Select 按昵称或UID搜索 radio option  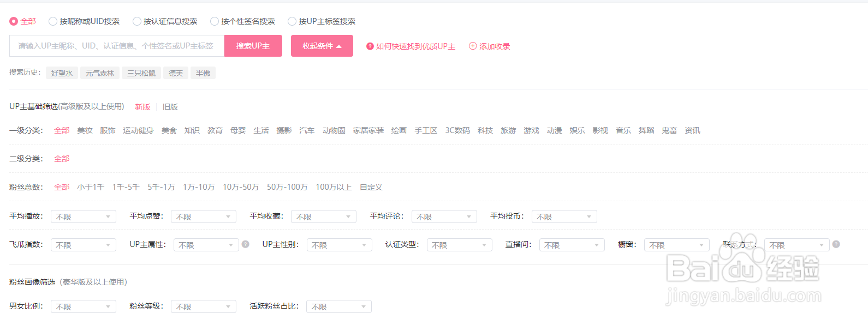pos(53,21)
